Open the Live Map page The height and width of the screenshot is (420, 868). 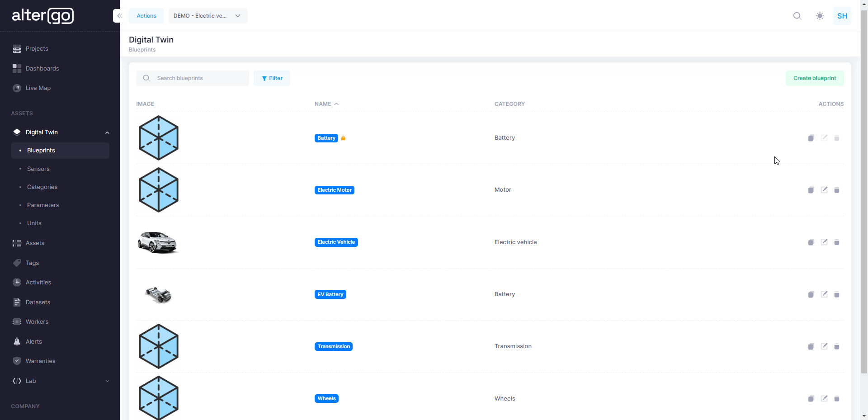(x=38, y=88)
